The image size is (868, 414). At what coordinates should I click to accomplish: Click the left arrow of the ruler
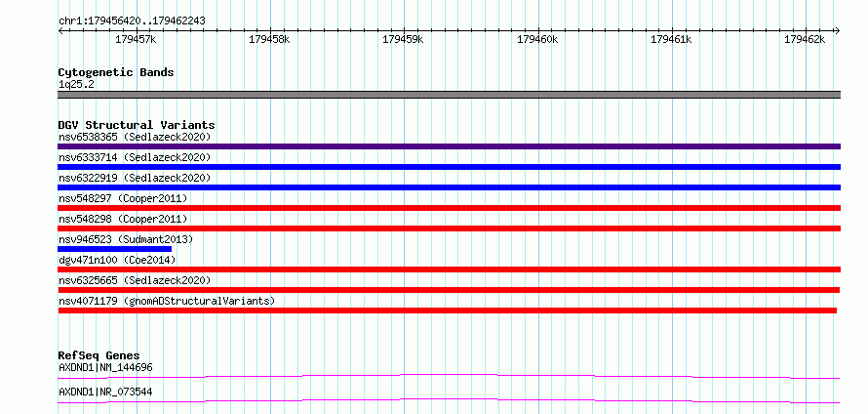point(60,31)
